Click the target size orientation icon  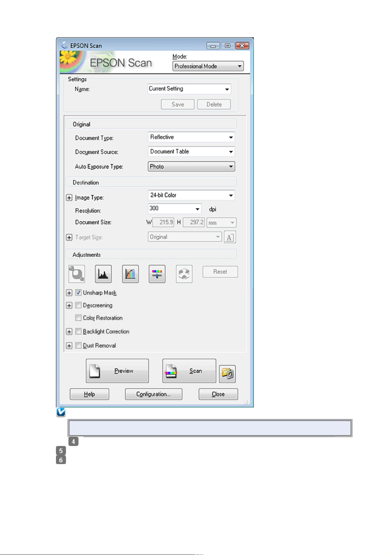[x=230, y=237]
